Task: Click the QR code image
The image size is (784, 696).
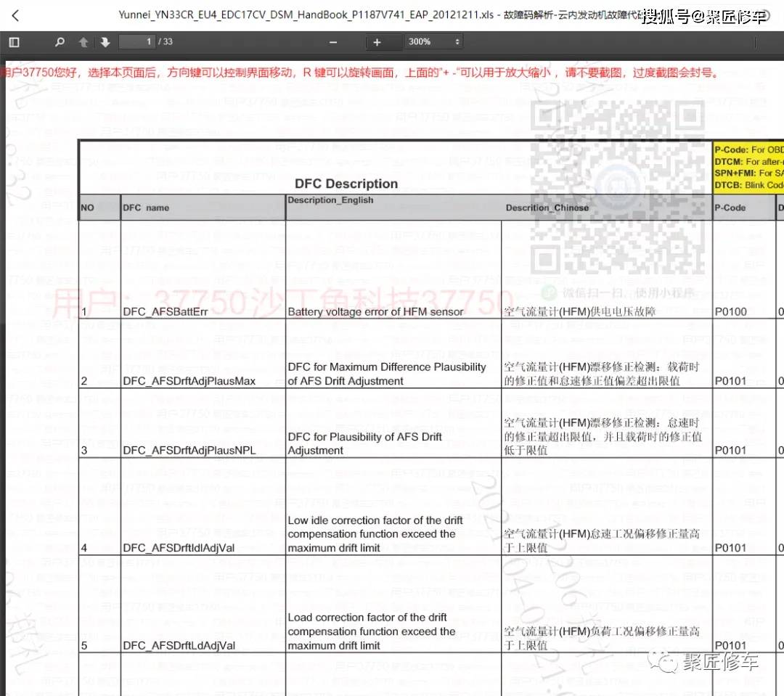Action: point(618,187)
